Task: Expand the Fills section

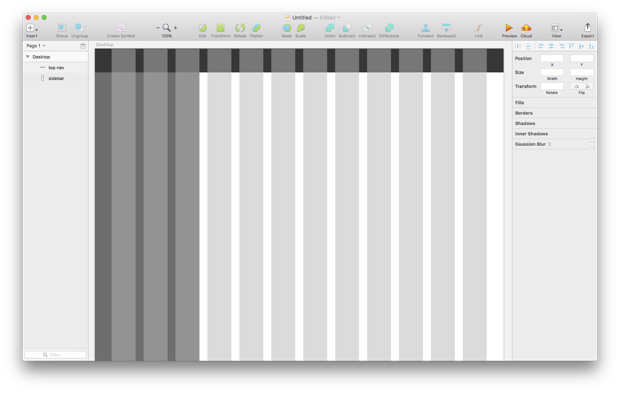Action: click(554, 103)
